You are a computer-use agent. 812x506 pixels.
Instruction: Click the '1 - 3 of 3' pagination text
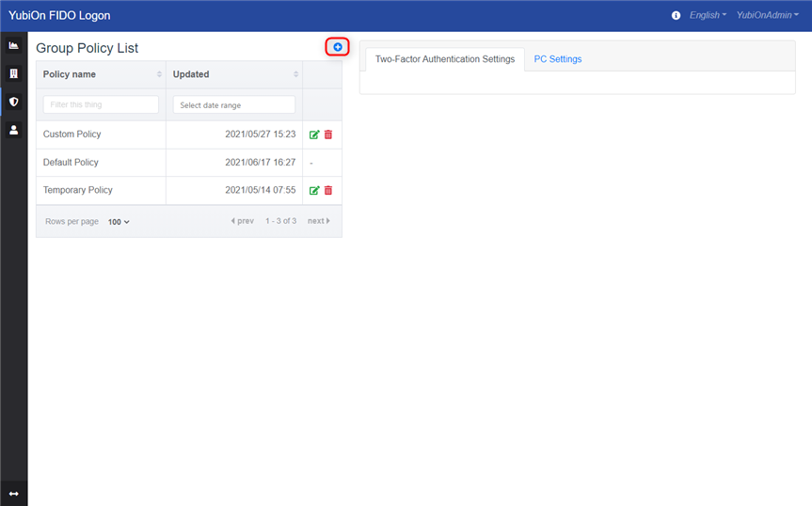pyautogui.click(x=280, y=221)
